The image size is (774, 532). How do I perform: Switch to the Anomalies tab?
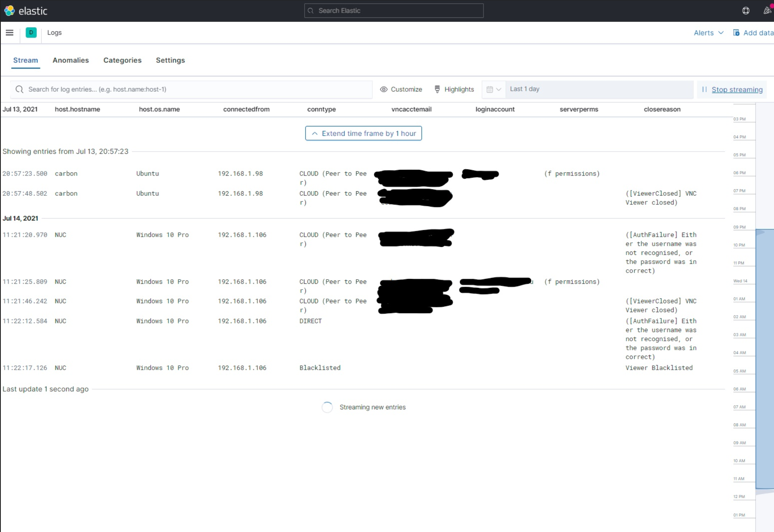click(x=71, y=60)
